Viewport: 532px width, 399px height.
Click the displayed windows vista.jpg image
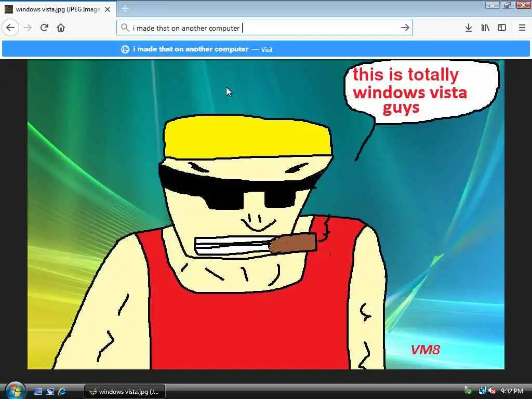pos(265,215)
